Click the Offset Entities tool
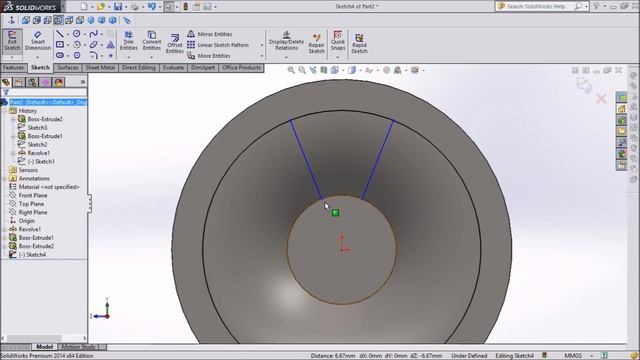This screenshot has width=640, height=360. [x=175, y=44]
